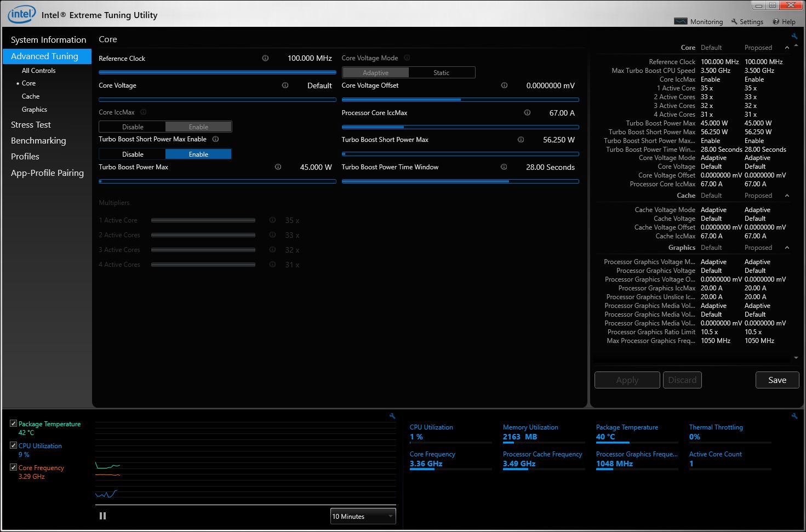The image size is (806, 532).
Task: Open Stress Test section
Action: pyautogui.click(x=31, y=125)
